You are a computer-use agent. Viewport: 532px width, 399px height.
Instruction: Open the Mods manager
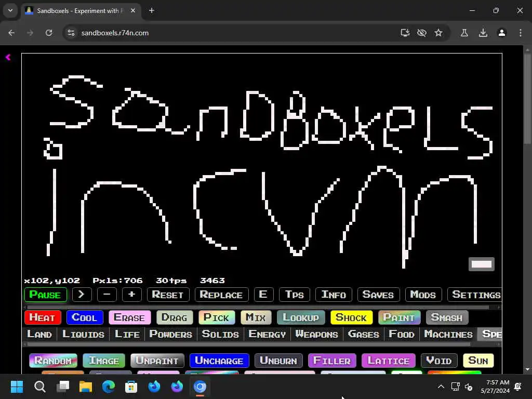pos(423,295)
